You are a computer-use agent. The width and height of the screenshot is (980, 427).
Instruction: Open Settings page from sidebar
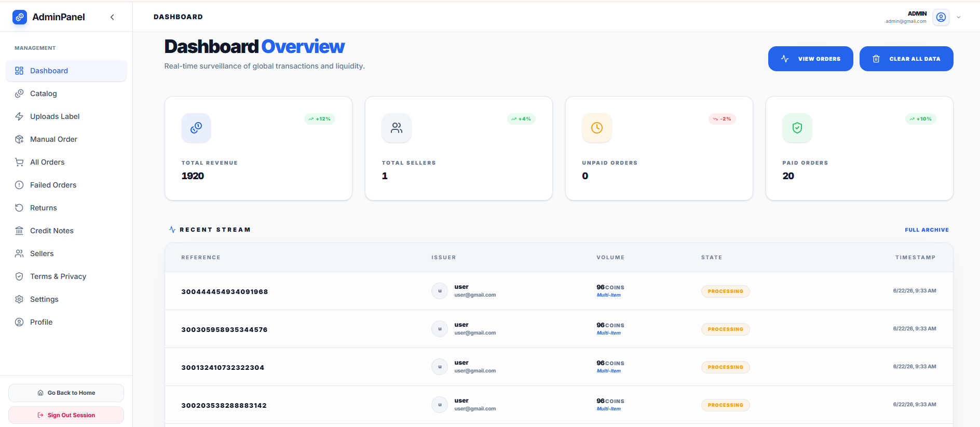click(66, 299)
